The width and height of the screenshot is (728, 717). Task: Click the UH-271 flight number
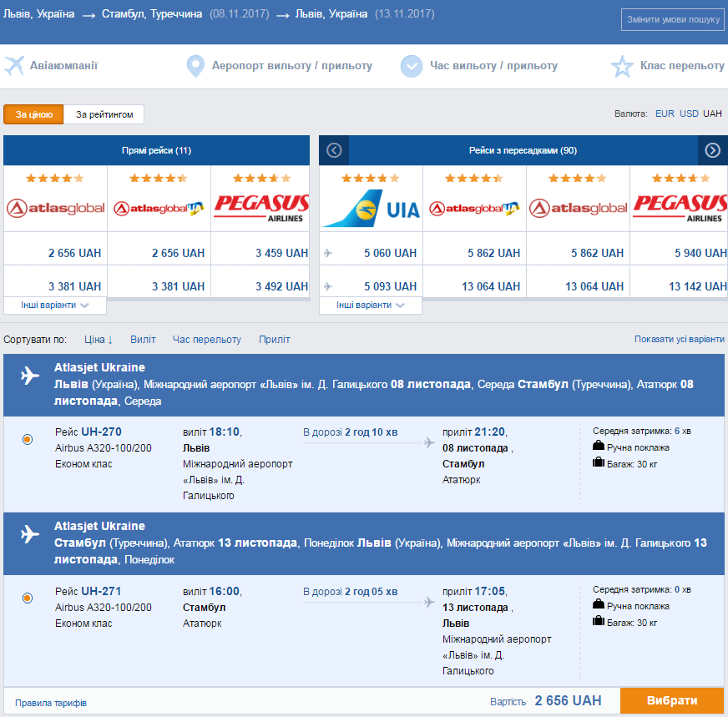[x=101, y=591]
